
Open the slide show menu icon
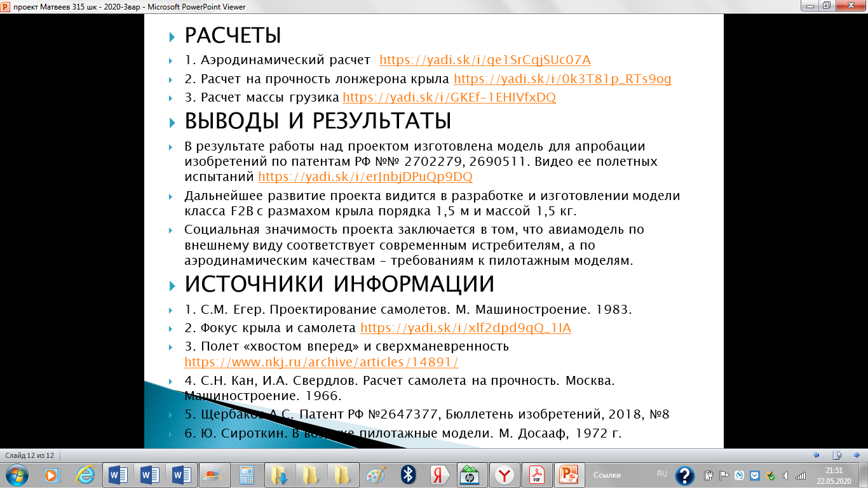click(837, 455)
